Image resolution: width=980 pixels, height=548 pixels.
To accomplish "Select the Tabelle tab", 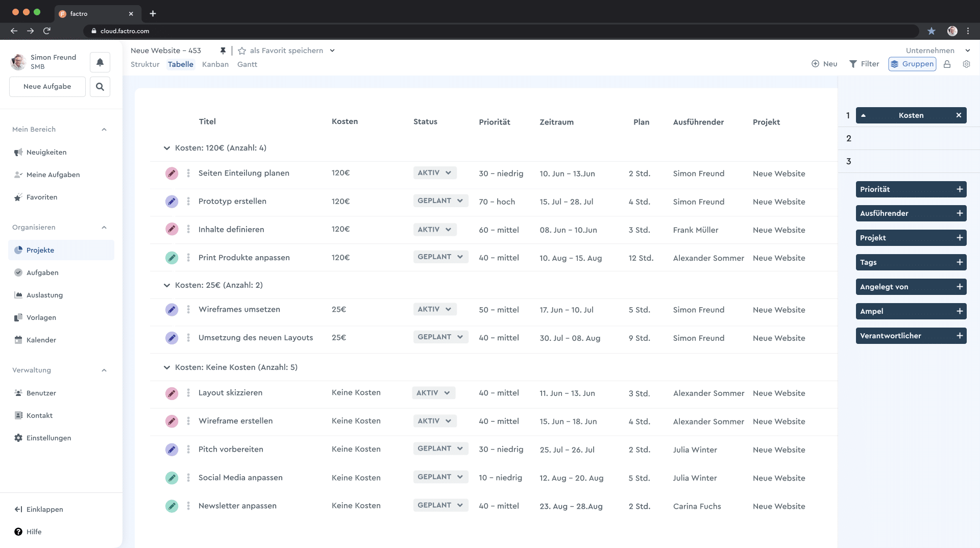I will click(x=181, y=64).
